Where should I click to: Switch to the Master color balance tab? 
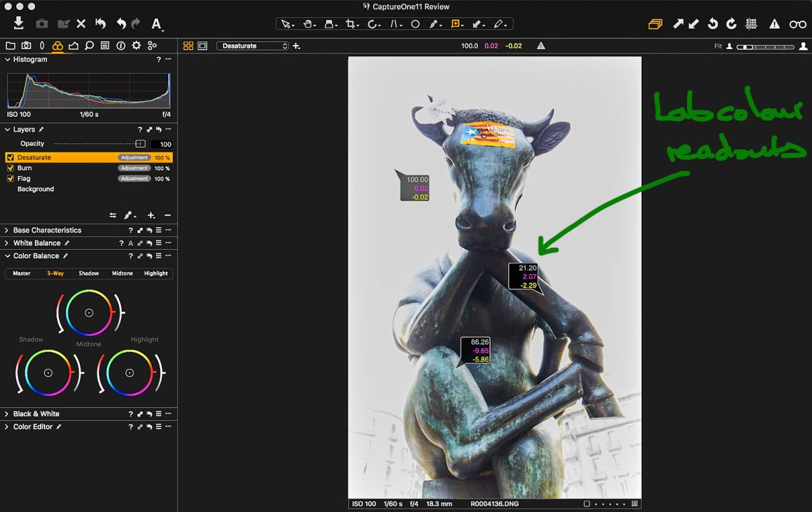coord(21,273)
